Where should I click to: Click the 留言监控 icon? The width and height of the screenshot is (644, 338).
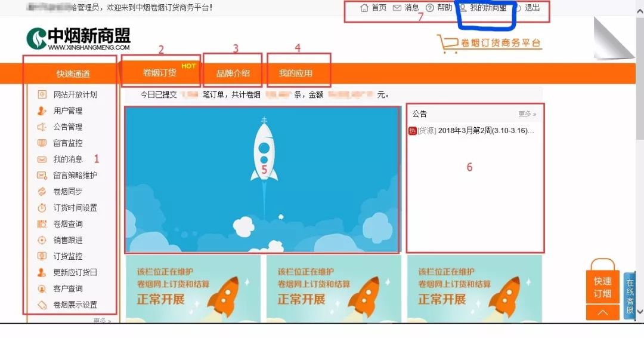click(42, 143)
